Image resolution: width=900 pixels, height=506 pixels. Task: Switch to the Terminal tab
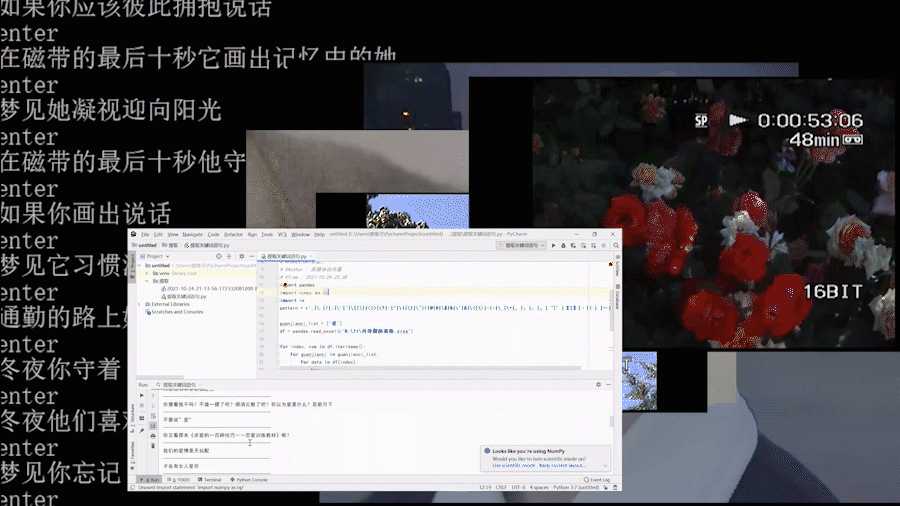[x=211, y=480]
